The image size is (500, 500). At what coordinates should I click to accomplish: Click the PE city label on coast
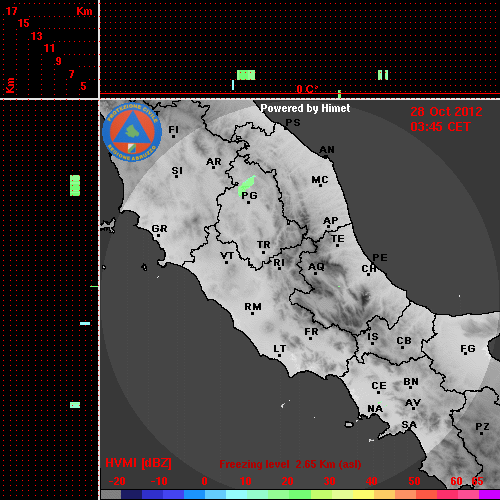380,257
